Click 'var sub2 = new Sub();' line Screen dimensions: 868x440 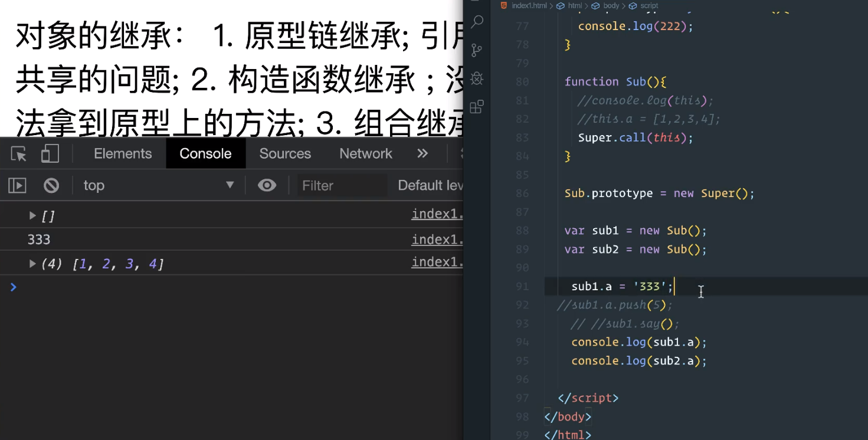tap(636, 249)
